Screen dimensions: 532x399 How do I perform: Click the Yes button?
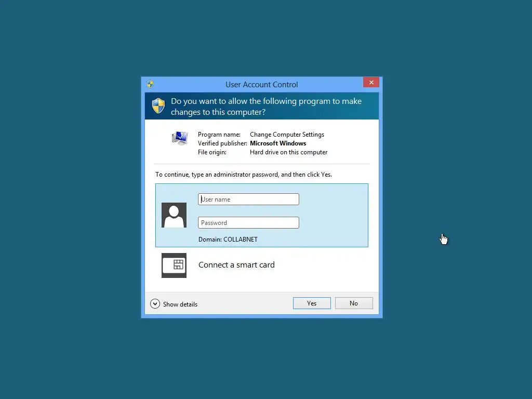click(312, 303)
